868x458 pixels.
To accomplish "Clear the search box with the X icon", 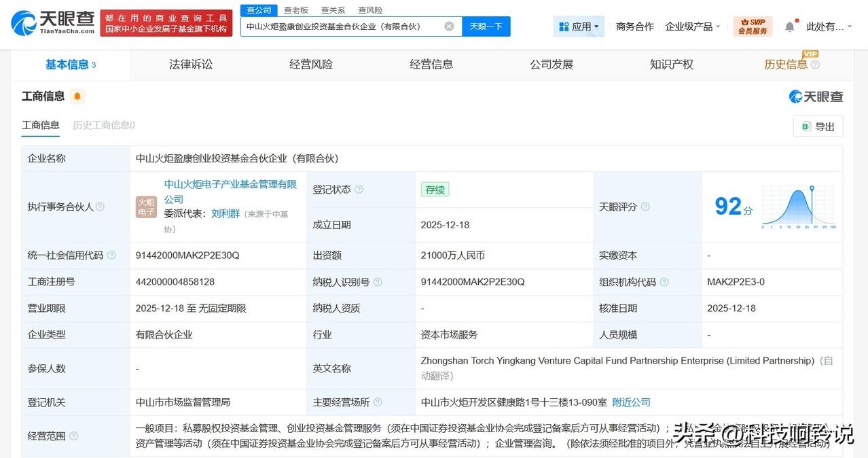I will (448, 25).
